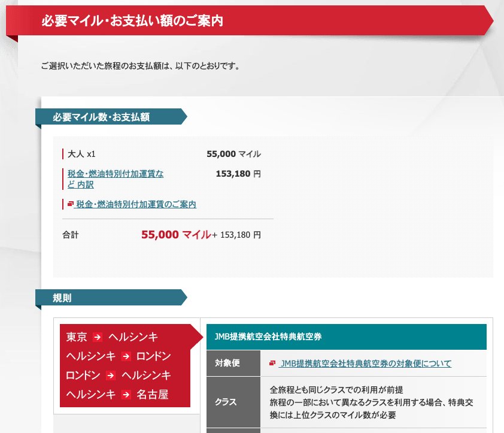
Task: Click the arrow icon between 東京 and ヘルシンキ
Action: (x=98, y=337)
